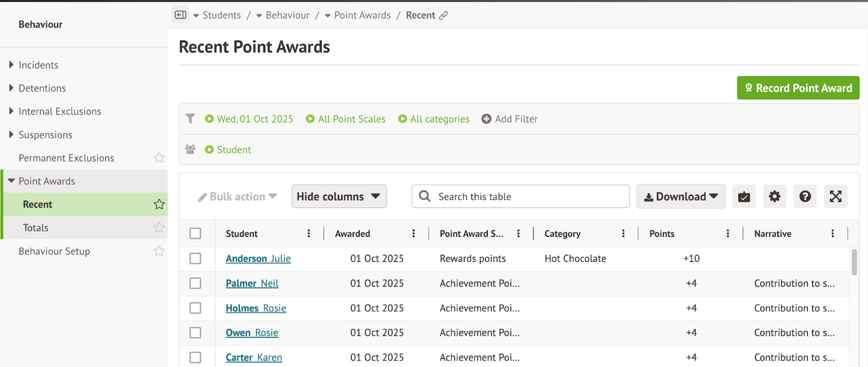Viewport: 868px width, 367px height.
Task: Open the Hide columns dropdown
Action: point(339,196)
